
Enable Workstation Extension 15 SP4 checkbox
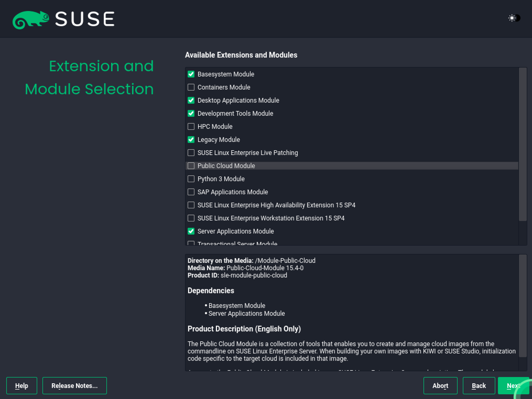[x=191, y=218]
